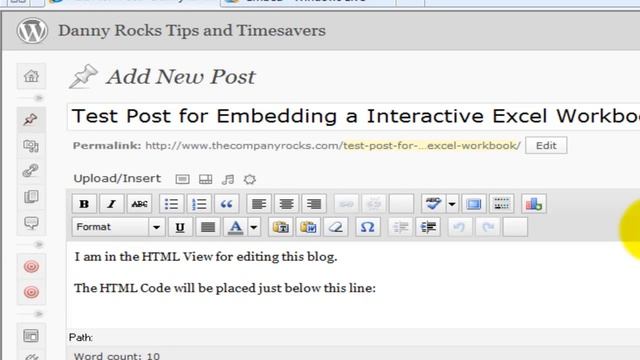
Task: Edit the post title field
Action: [353, 116]
